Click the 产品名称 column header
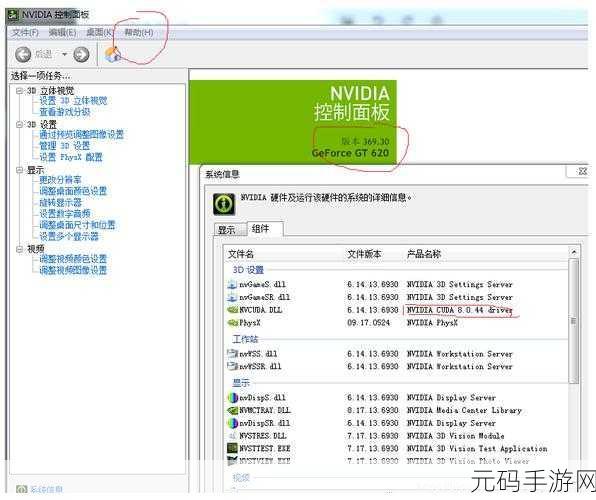596x500 pixels. pyautogui.click(x=424, y=254)
